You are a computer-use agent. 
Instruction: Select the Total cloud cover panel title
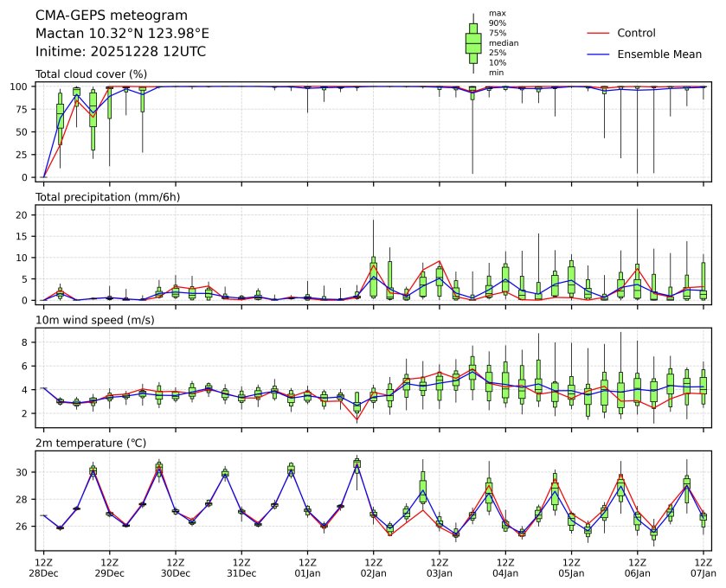point(91,74)
